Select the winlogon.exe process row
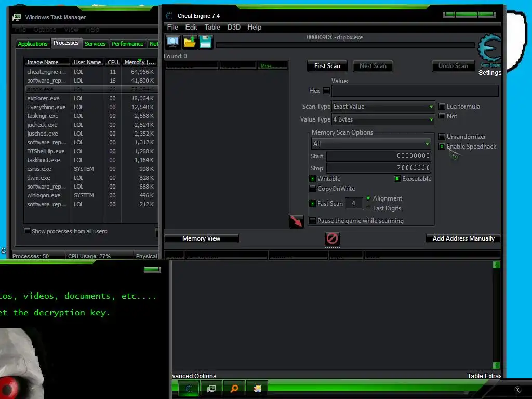 (x=91, y=195)
